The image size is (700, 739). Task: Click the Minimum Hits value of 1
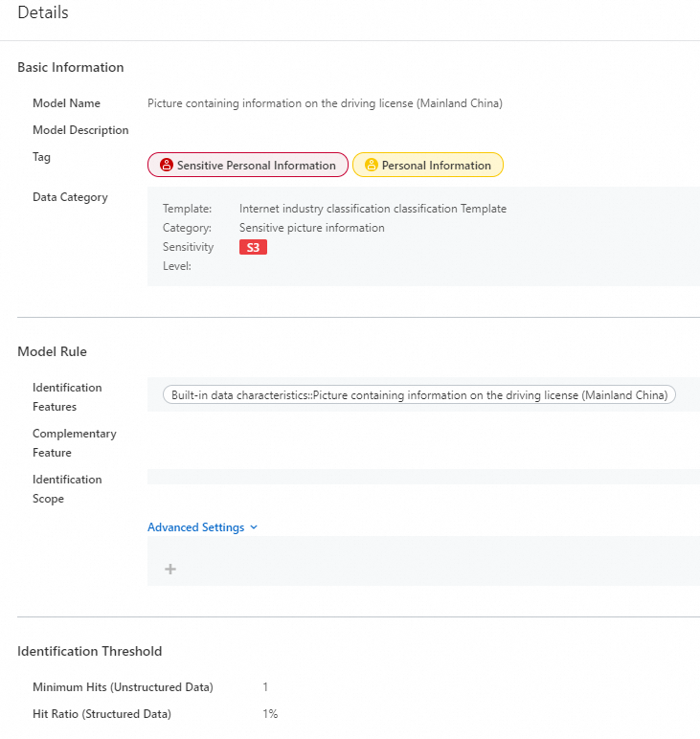(265, 687)
